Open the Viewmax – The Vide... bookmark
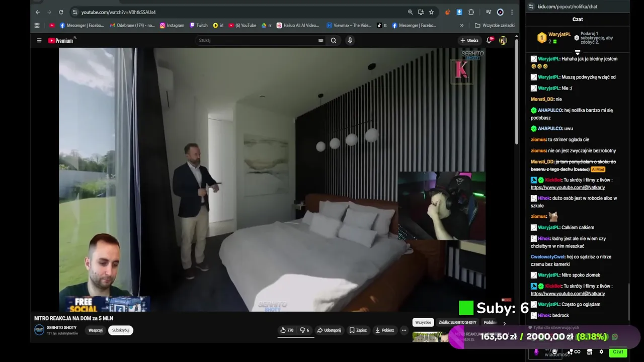This screenshot has height=362, width=644. coord(349,25)
